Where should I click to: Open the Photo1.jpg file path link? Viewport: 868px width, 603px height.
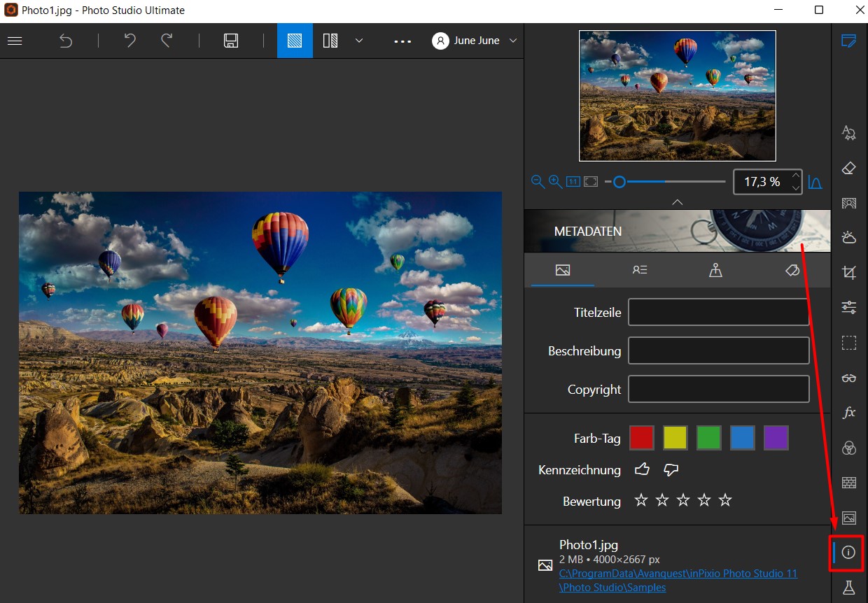click(x=678, y=581)
